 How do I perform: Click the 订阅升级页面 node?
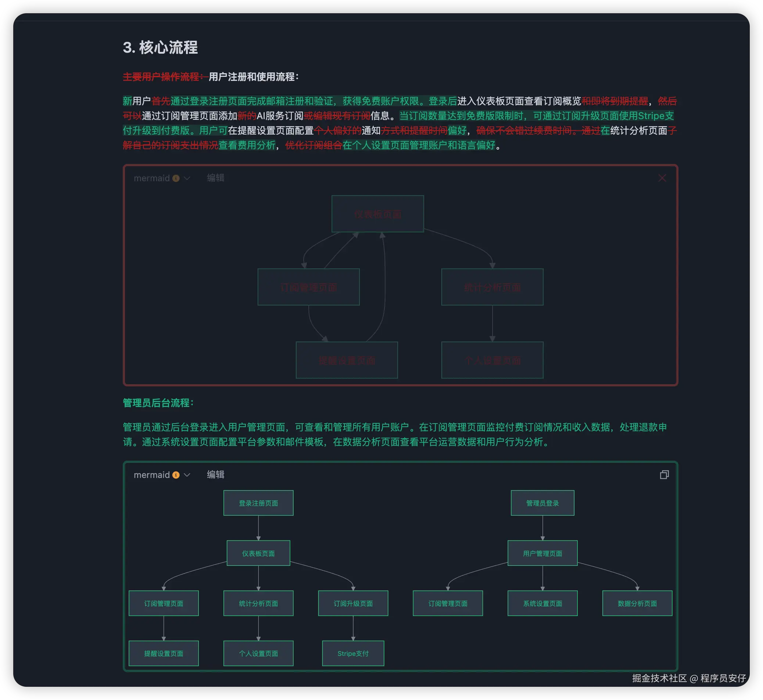point(353,603)
